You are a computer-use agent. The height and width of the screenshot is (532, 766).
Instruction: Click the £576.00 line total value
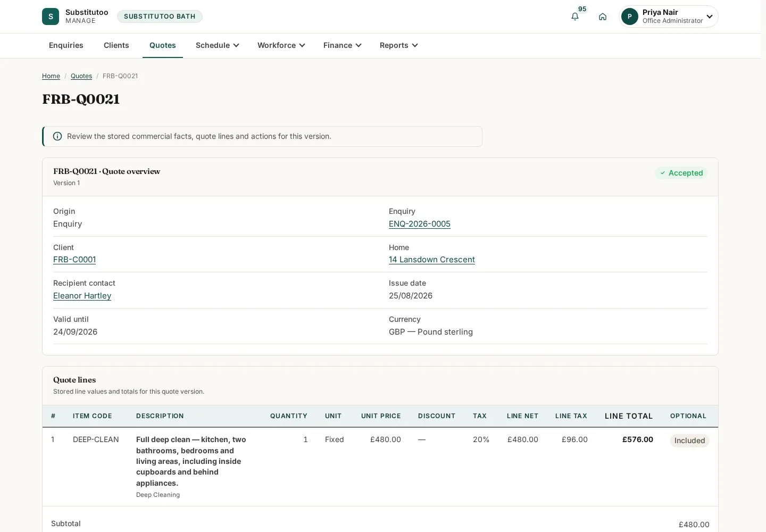pyautogui.click(x=638, y=439)
